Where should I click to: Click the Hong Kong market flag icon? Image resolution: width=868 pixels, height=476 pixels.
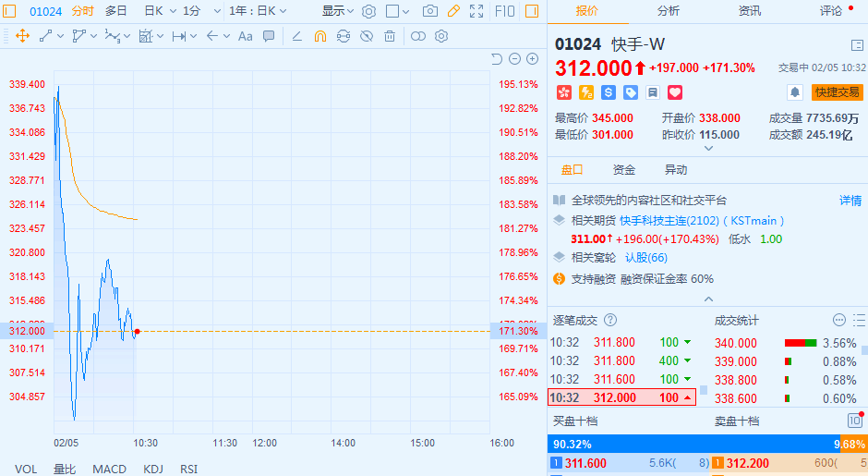point(564,92)
